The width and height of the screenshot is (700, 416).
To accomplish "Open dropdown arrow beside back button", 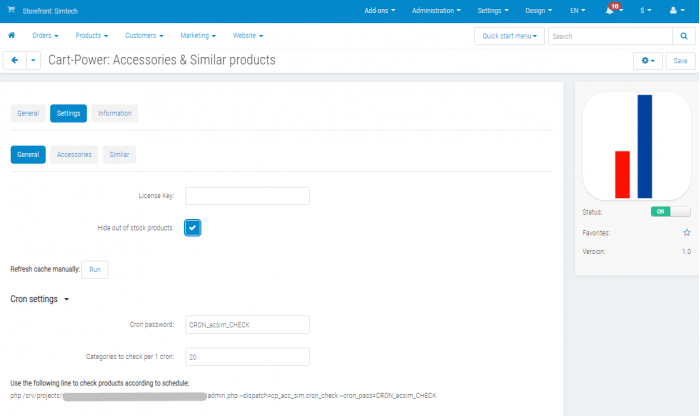I will (x=33, y=60).
